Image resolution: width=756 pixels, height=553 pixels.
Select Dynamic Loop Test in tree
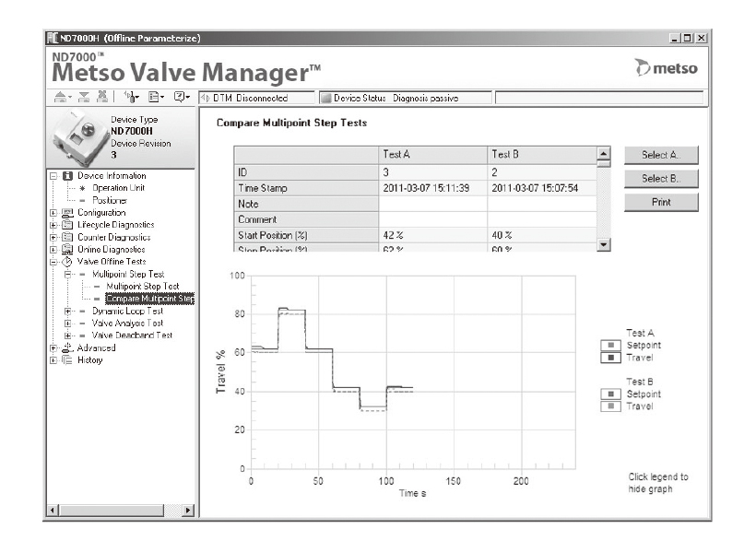(x=128, y=311)
